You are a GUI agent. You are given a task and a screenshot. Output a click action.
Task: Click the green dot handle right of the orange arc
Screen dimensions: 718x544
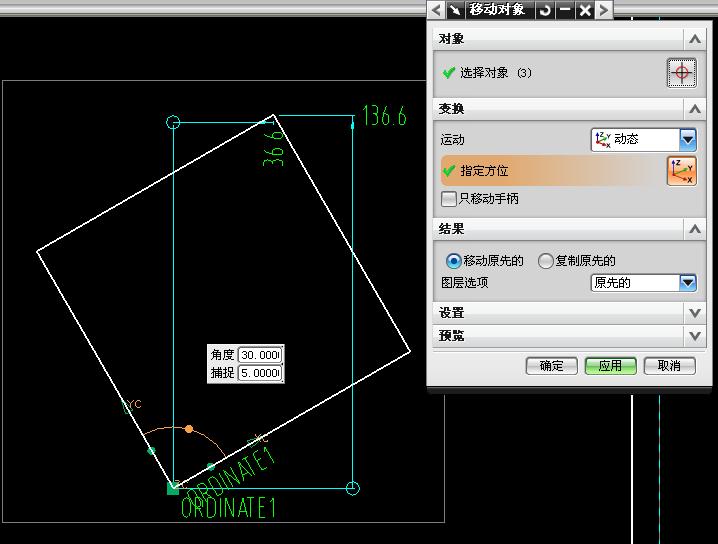[211, 467]
